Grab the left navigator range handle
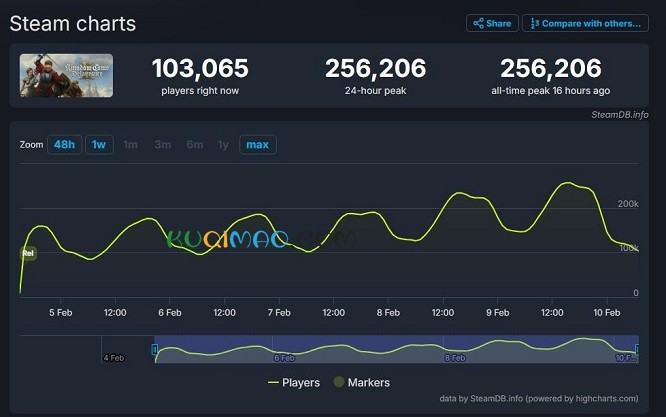Image resolution: width=666 pixels, height=417 pixels. click(x=155, y=349)
